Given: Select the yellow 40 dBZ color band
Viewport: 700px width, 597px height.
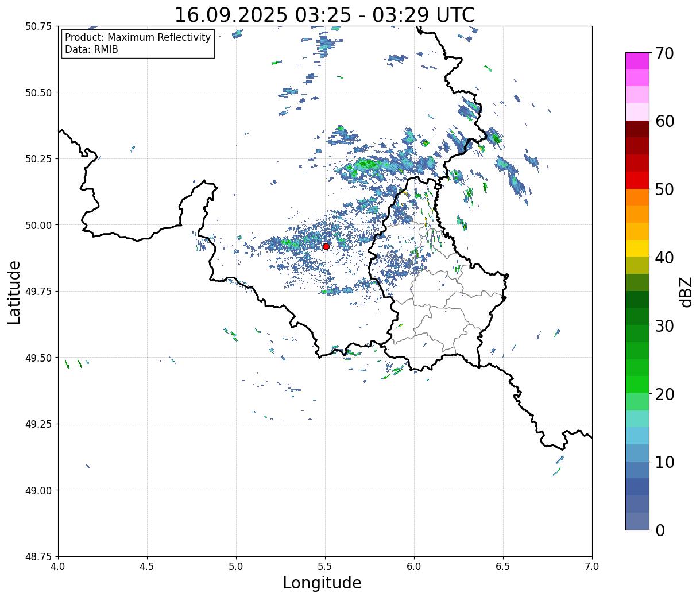Looking at the screenshot, I should (637, 248).
